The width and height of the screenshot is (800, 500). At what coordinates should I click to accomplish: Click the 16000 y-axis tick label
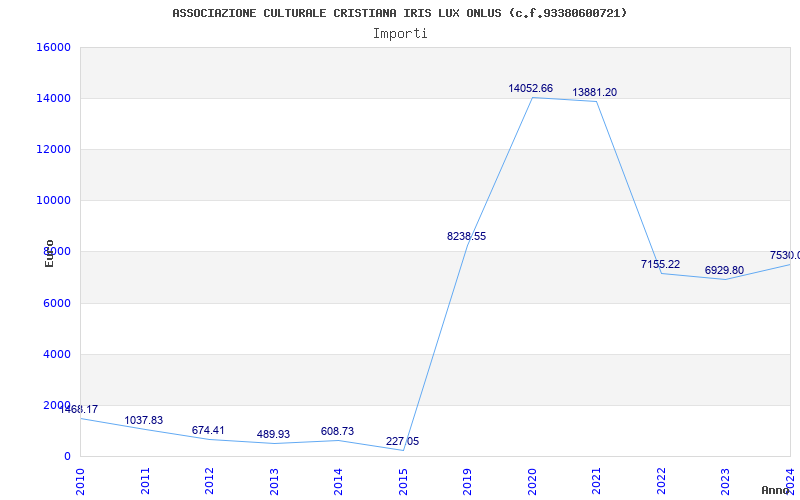[54, 47]
